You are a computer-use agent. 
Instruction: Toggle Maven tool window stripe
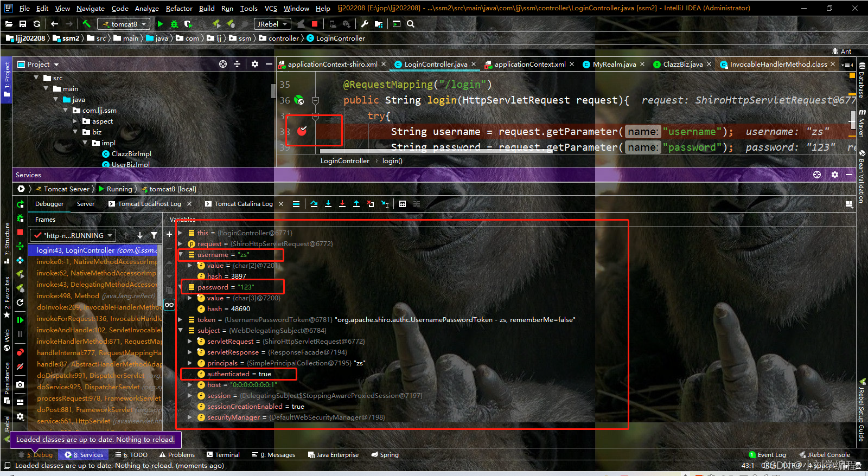click(x=861, y=123)
